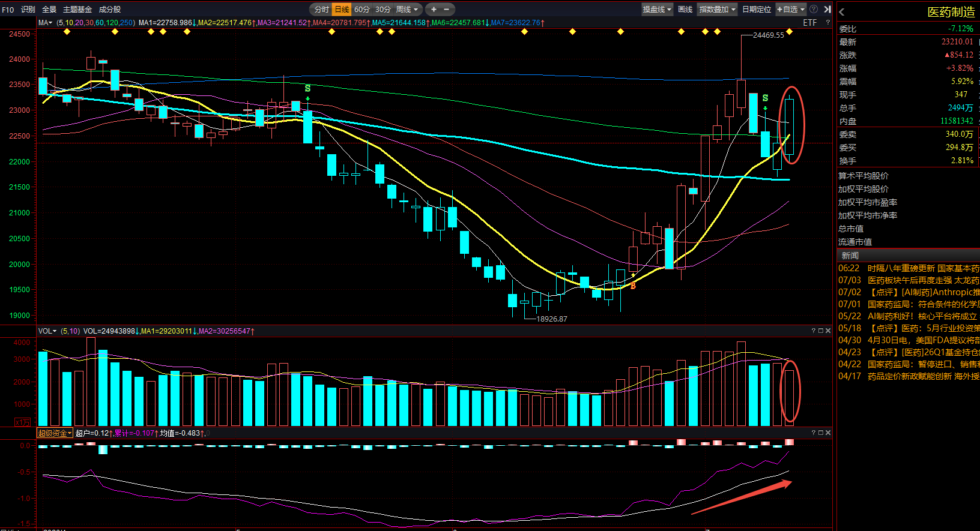Image resolution: width=980 pixels, height=531 pixels.
Task: Maximize the VOL indicator pane
Action: click(x=821, y=331)
